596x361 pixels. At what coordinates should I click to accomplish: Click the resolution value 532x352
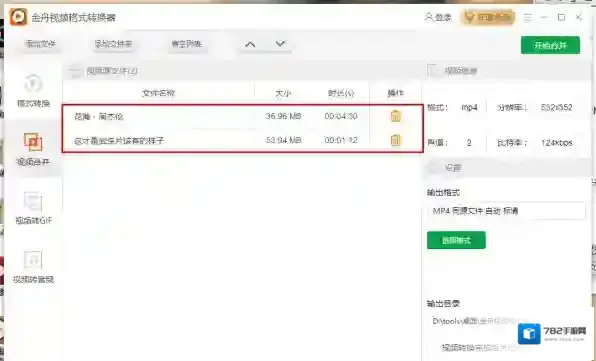coord(556,108)
